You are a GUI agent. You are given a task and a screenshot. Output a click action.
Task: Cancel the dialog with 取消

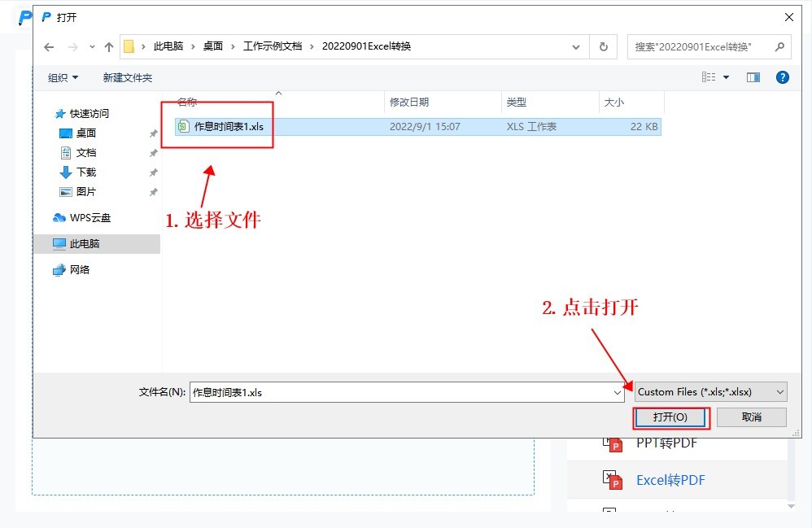coord(751,417)
